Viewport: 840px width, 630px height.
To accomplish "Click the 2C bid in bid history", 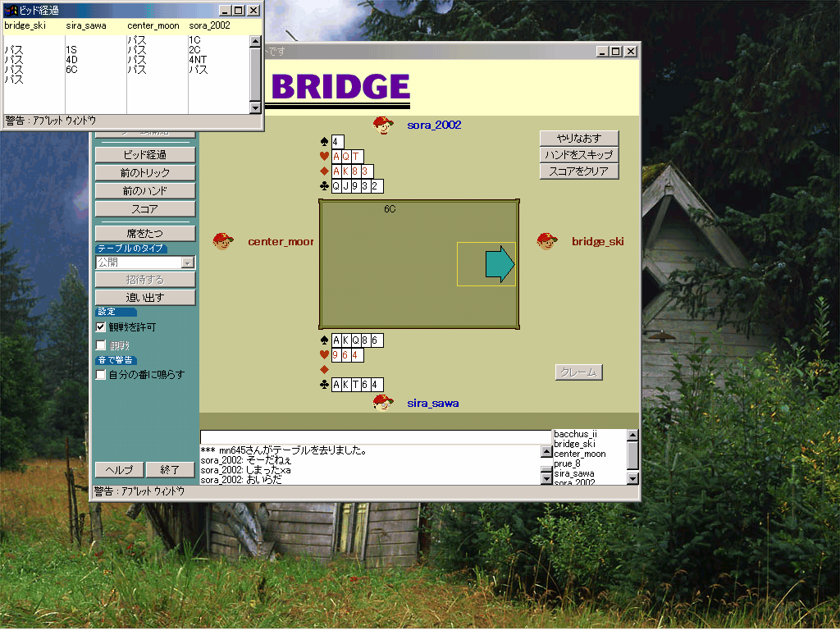I will [194, 50].
